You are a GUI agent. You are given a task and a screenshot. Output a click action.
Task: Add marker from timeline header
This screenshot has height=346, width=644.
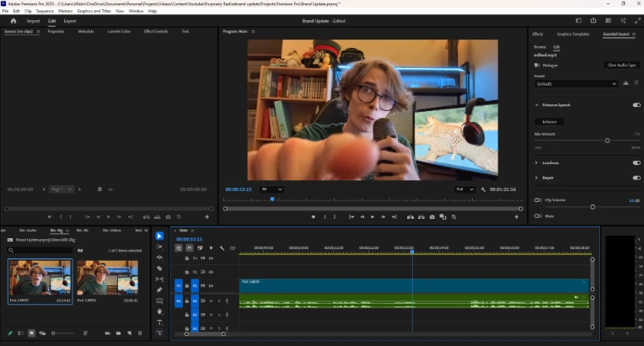point(211,248)
